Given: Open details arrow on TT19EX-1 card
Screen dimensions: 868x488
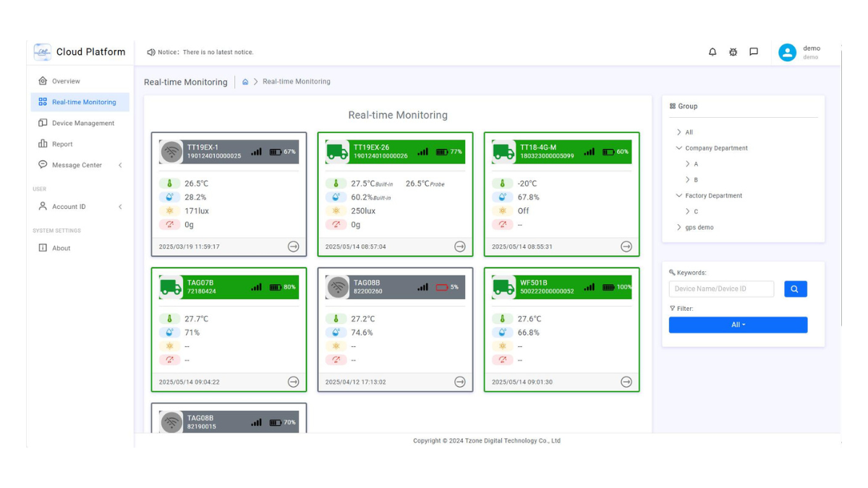Looking at the screenshot, I should click(293, 247).
